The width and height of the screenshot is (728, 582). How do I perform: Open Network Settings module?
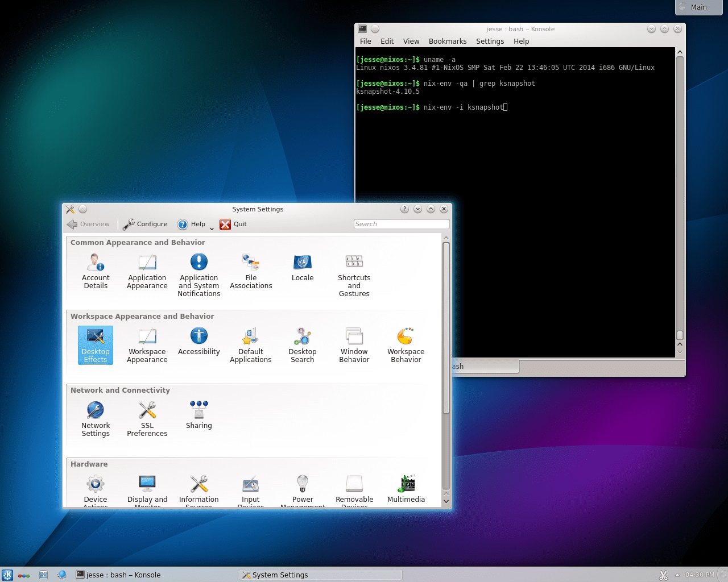tap(96, 419)
